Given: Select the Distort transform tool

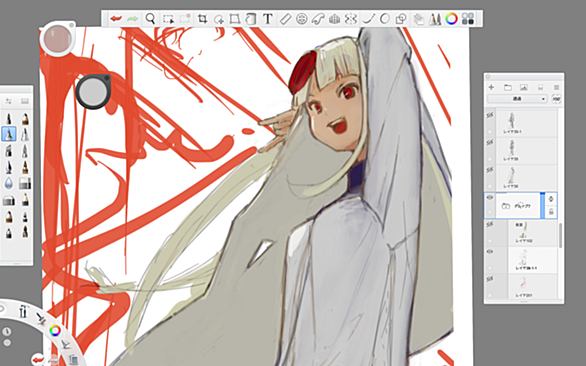Looking at the screenshot, I should 235,19.
